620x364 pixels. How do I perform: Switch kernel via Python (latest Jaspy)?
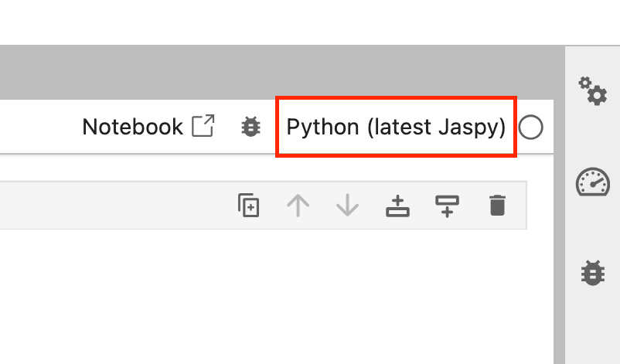[396, 127]
